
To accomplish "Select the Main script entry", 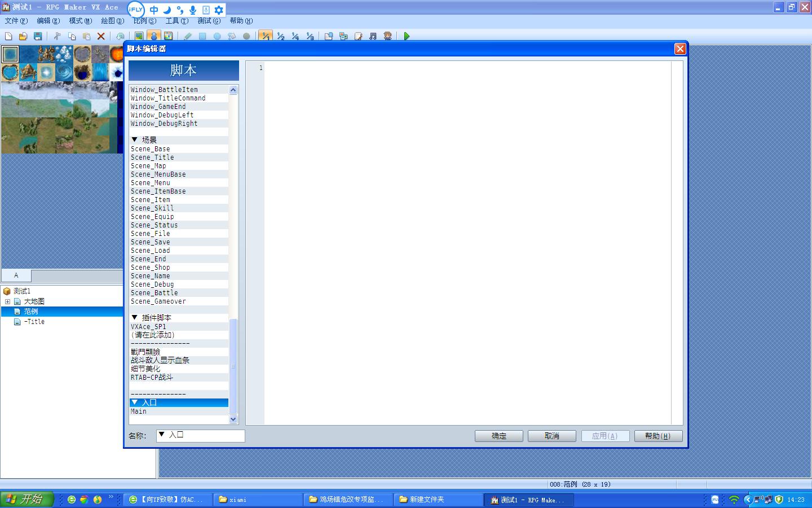I will 179,411.
